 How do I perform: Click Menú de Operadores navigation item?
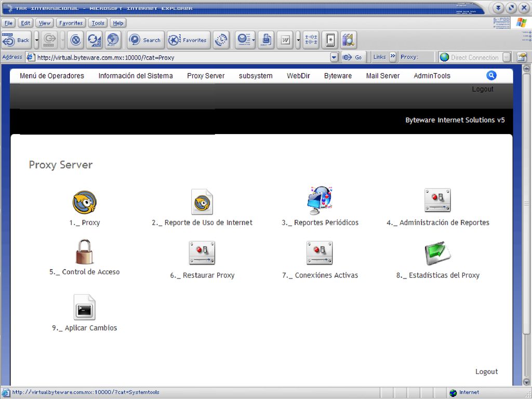click(52, 76)
